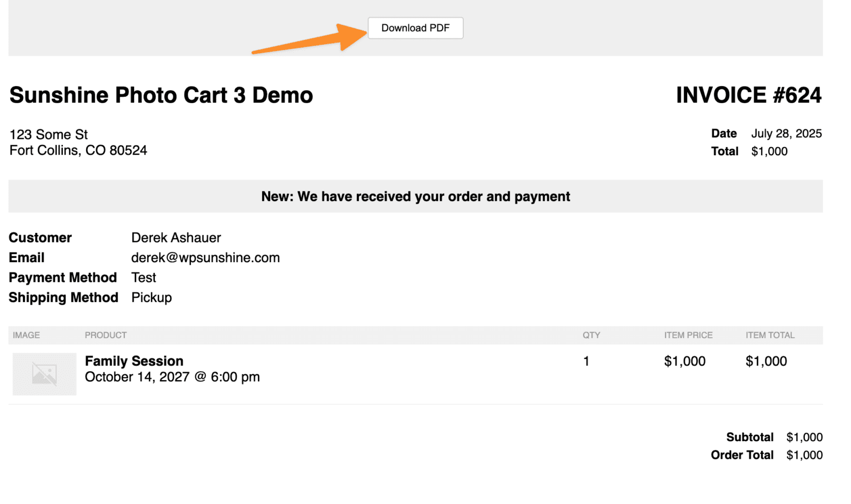Click the October 14, 2027 session date
The image size is (851, 504).
[x=137, y=377]
